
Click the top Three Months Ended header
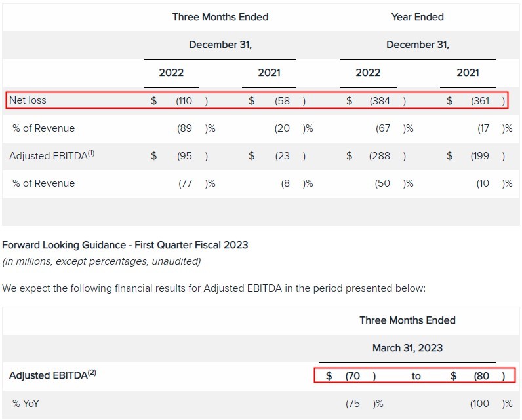click(220, 17)
